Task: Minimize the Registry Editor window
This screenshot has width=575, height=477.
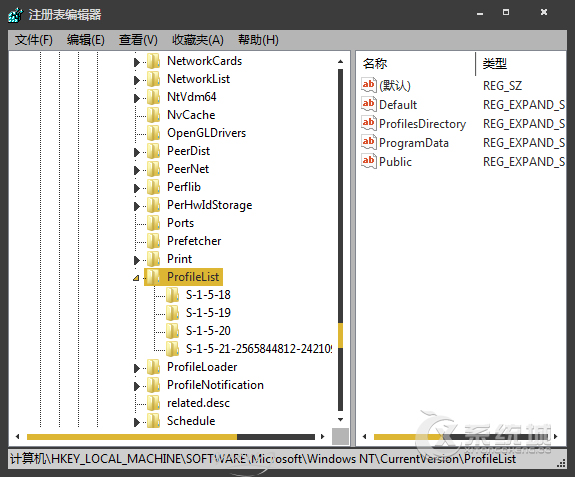Action: 480,13
